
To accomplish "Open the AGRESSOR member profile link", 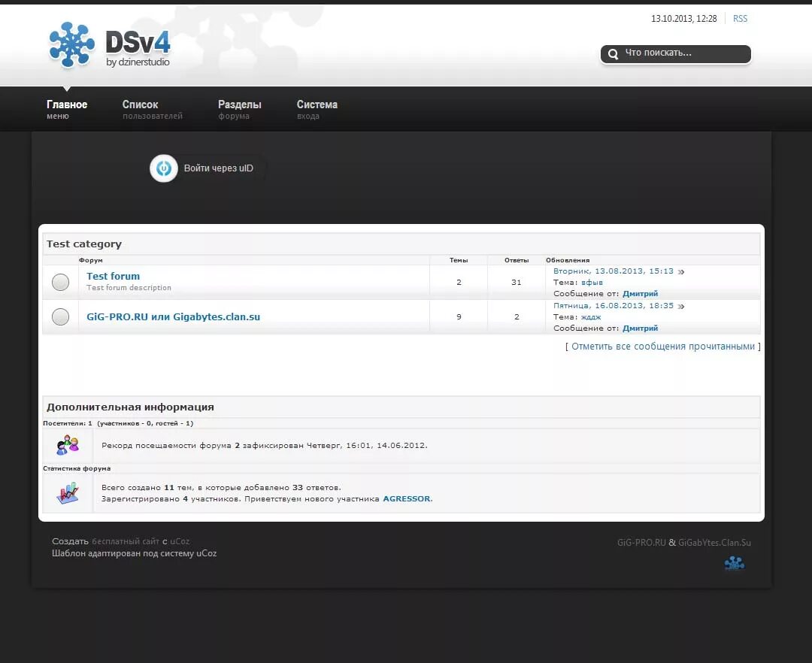I will click(x=406, y=498).
